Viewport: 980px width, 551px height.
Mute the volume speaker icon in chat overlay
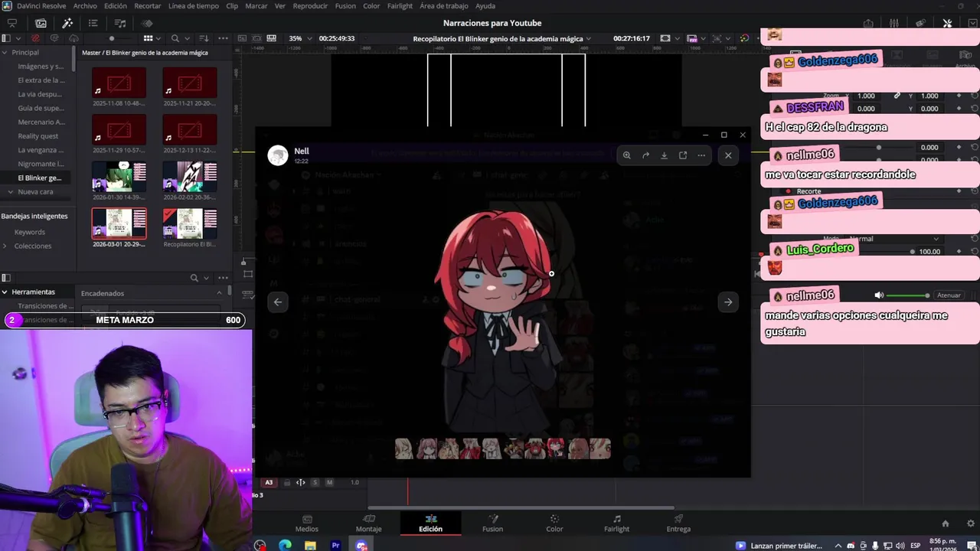pos(879,295)
